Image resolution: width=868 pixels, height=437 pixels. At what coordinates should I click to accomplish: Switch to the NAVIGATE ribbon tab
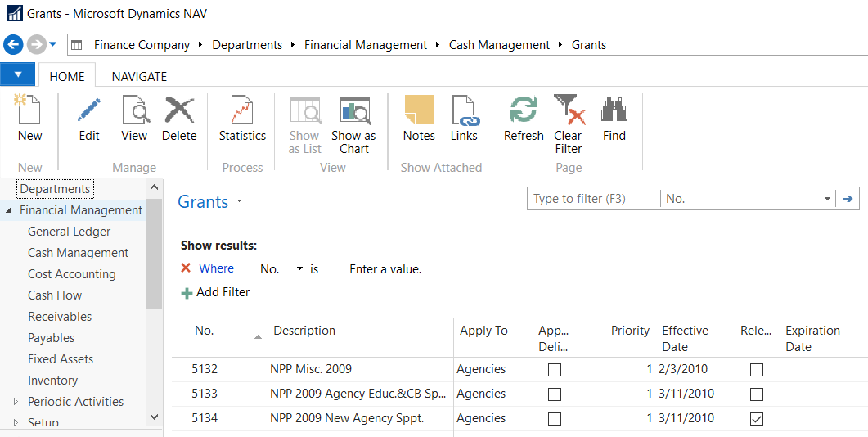pos(139,77)
